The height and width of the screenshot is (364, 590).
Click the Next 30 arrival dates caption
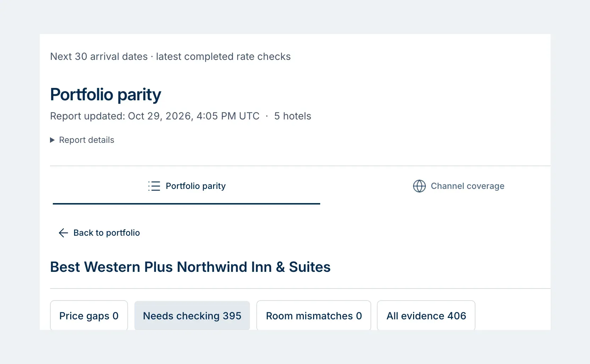coord(170,57)
